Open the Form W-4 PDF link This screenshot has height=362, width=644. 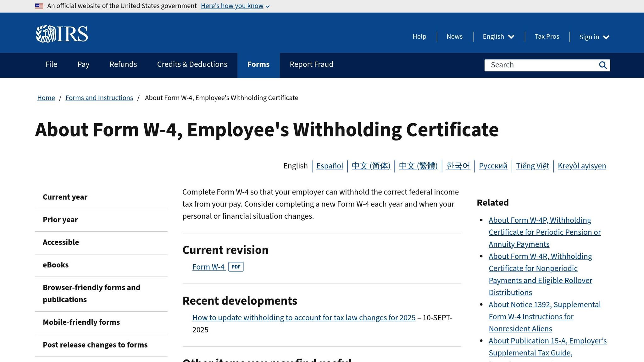click(x=208, y=267)
